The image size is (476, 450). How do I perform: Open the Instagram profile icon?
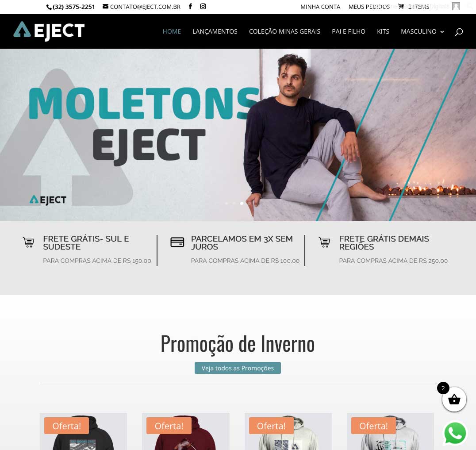[203, 6]
